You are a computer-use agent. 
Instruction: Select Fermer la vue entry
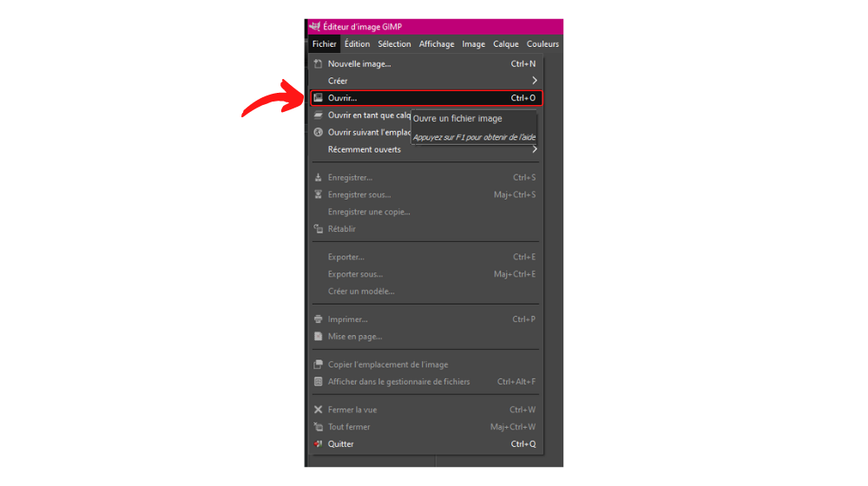[425, 410]
